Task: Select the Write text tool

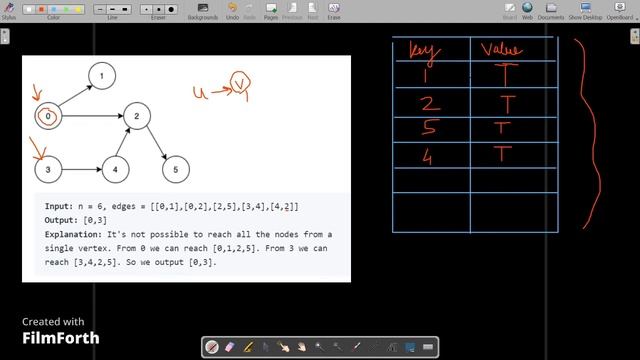Action: (392, 347)
